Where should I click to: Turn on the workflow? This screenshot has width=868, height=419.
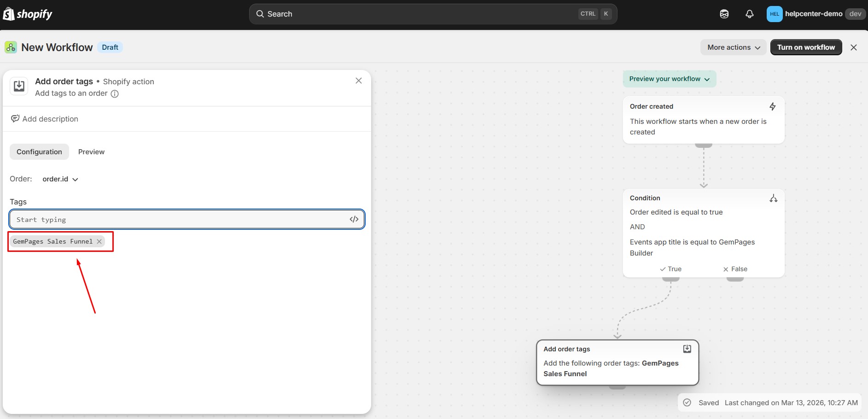[x=805, y=47]
